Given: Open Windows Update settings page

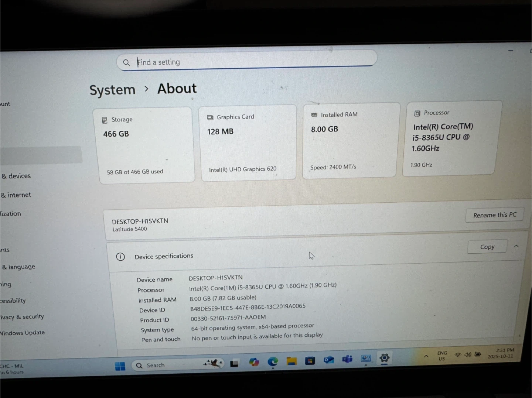Looking at the screenshot, I should coord(23,333).
